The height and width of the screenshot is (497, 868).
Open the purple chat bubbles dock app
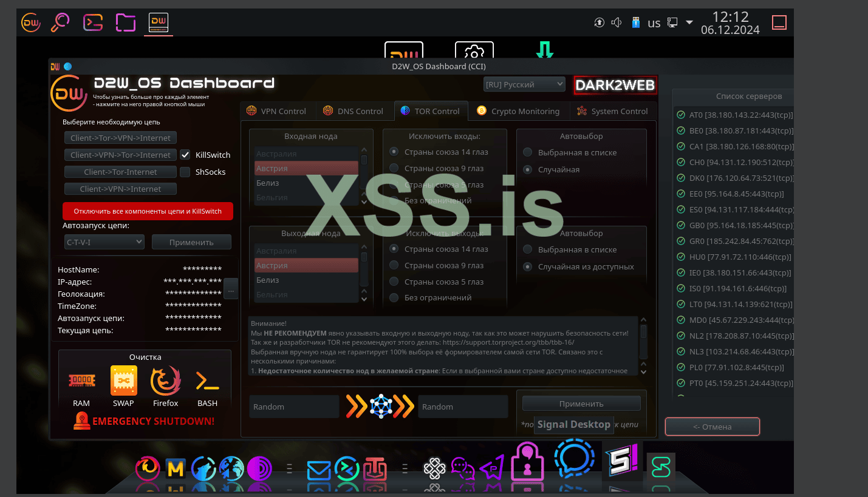click(463, 468)
